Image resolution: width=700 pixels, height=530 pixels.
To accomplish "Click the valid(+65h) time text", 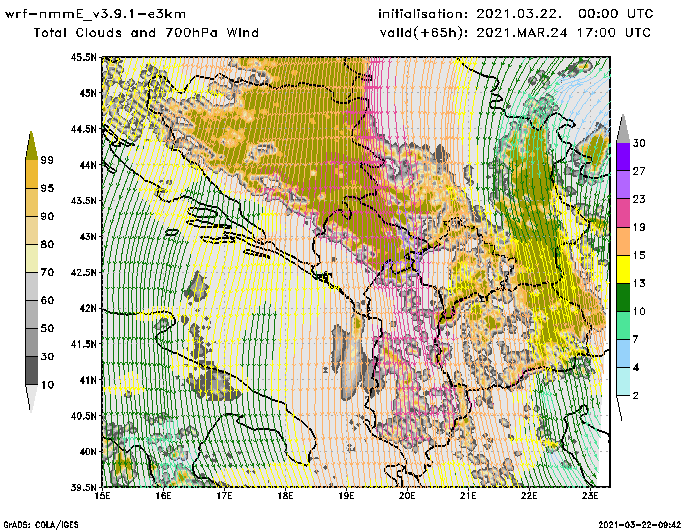I will click(x=516, y=33).
